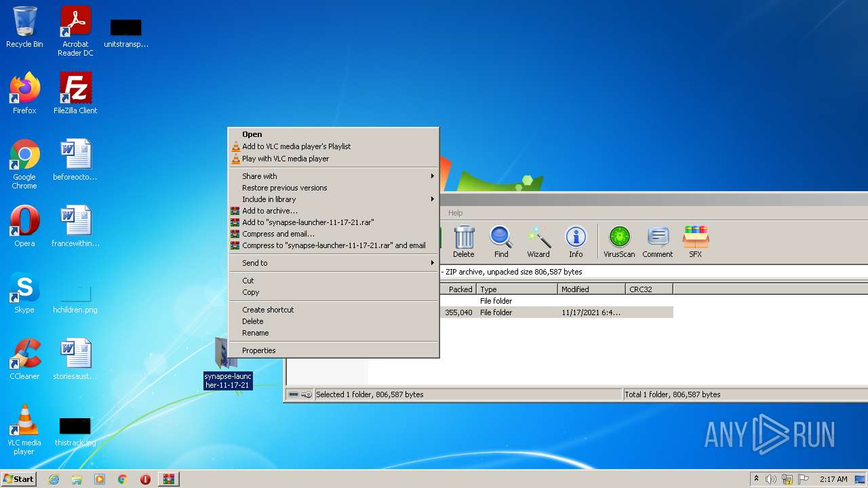Screen dimensions: 868x488
Task: Choose Restore previous versions
Action: click(x=334, y=188)
